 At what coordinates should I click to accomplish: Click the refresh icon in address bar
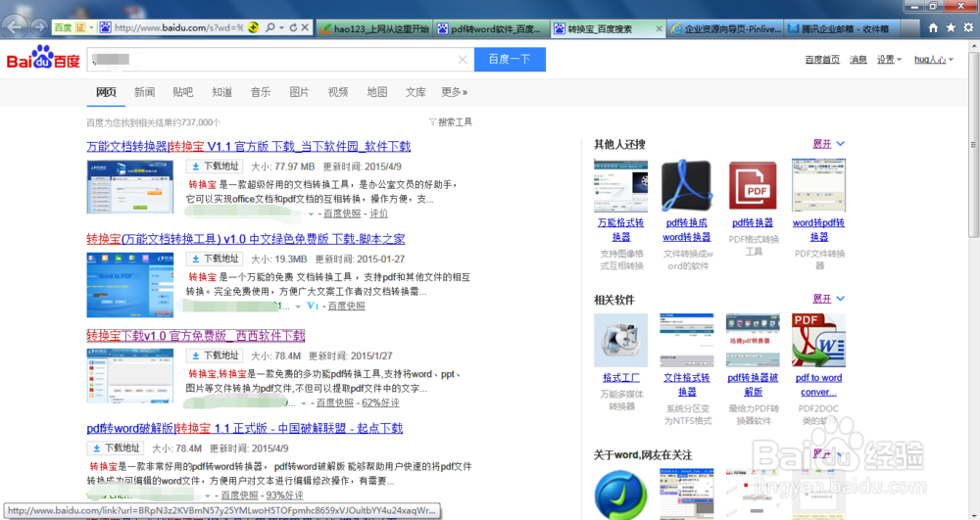tap(292, 27)
